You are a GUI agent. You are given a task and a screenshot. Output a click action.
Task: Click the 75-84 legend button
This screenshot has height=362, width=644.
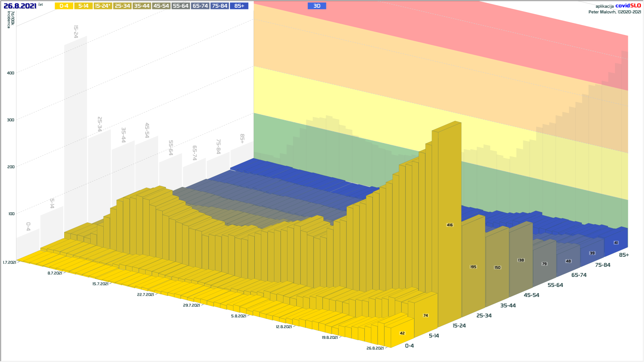pyautogui.click(x=220, y=6)
